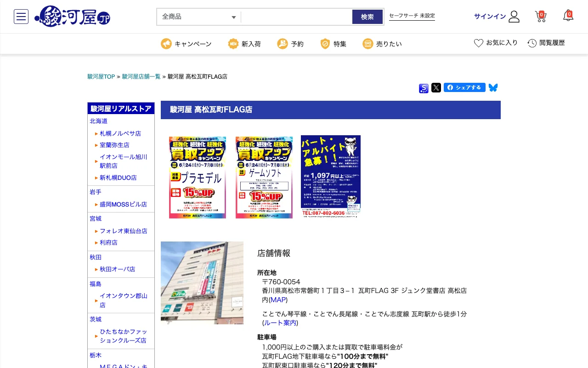Select 利府店 in sidebar
Viewport: 588px width, 368px height.
(109, 242)
